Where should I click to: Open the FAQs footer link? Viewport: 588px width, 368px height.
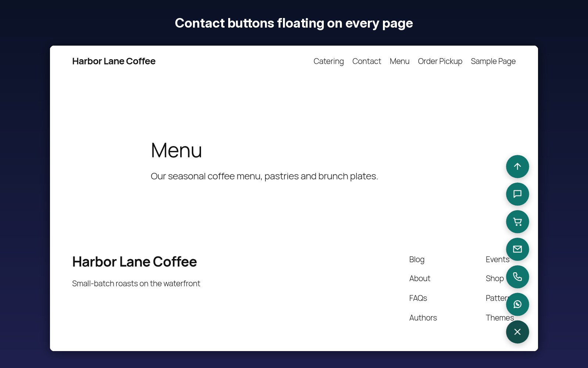point(418,298)
